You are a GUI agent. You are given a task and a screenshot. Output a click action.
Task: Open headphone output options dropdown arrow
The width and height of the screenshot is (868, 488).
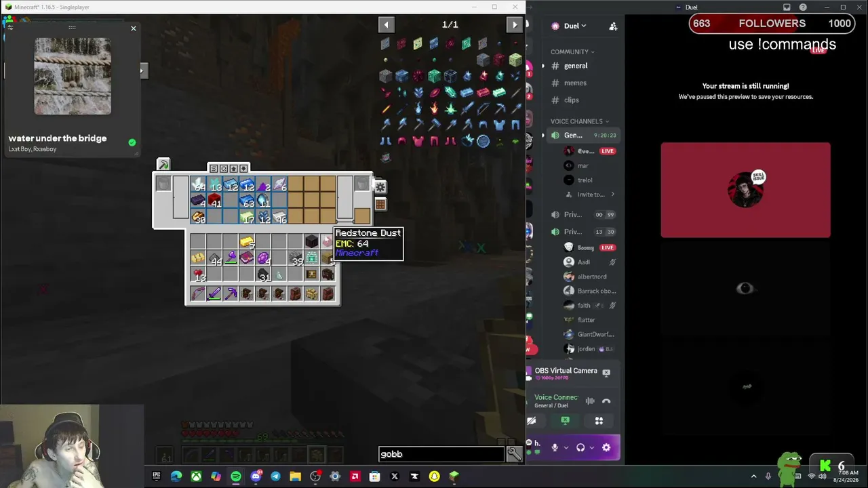click(x=591, y=447)
